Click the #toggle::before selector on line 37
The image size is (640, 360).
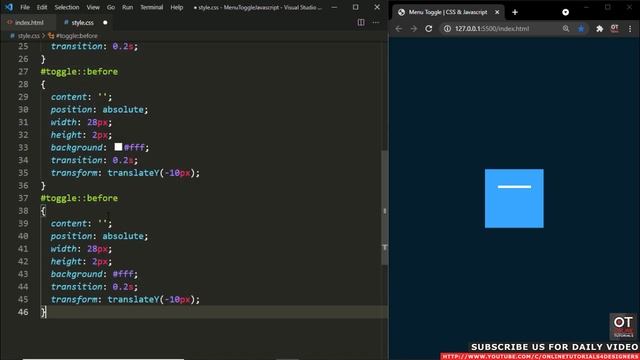pos(79,198)
